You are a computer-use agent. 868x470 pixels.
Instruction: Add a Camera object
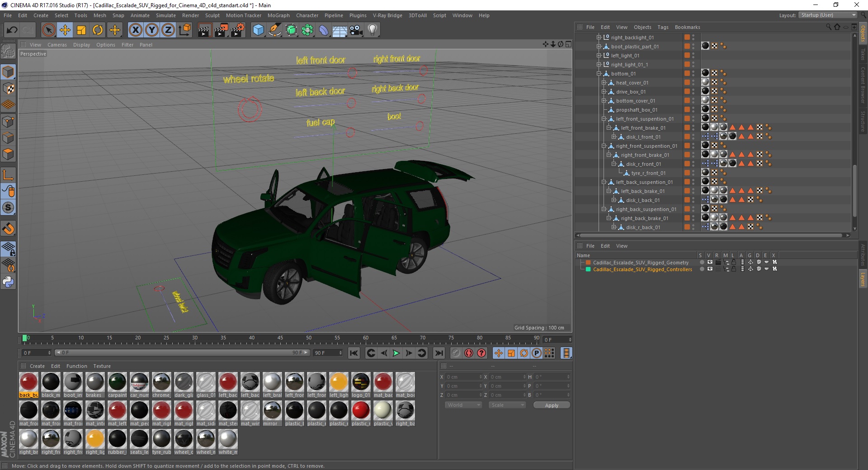[x=356, y=30]
